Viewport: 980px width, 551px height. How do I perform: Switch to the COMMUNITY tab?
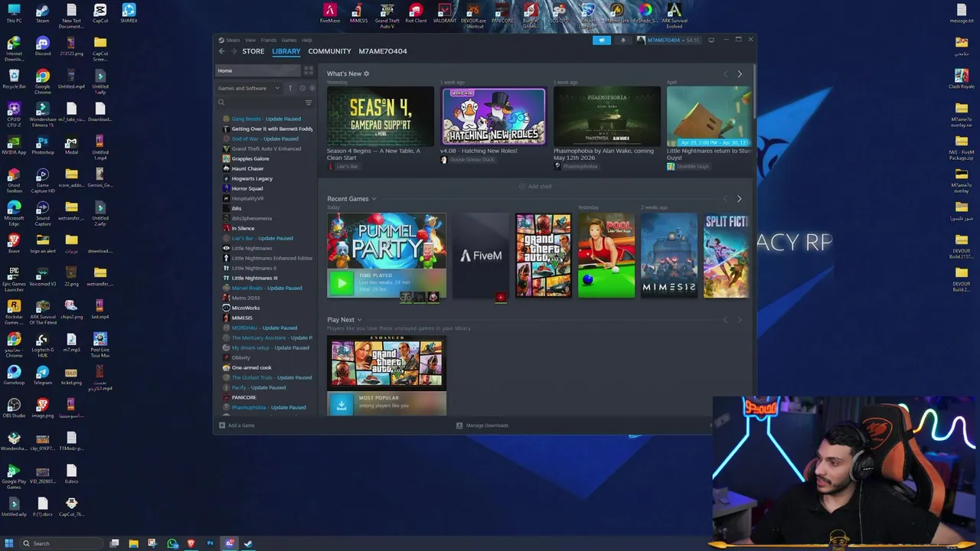(x=329, y=51)
